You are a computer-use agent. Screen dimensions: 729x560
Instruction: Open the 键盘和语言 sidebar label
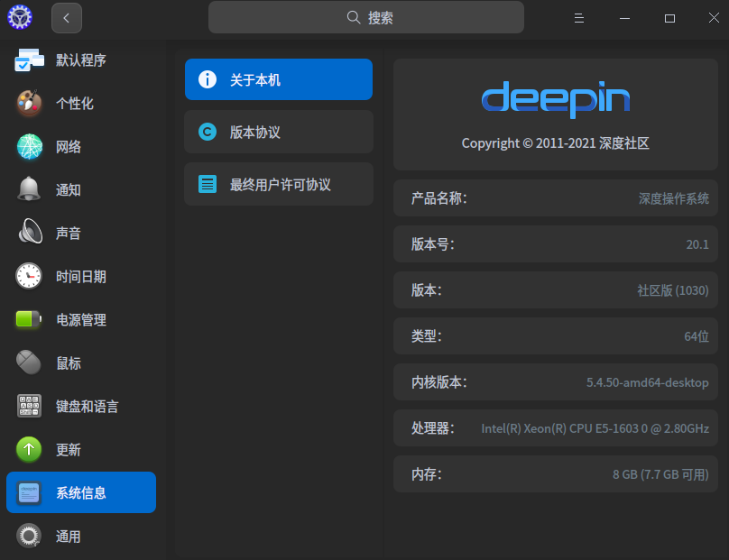87,406
